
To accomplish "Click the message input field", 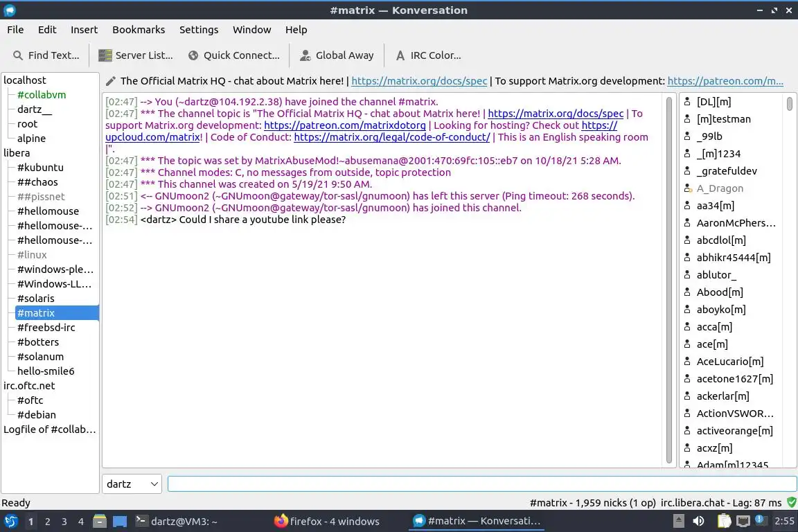I will 482,484.
